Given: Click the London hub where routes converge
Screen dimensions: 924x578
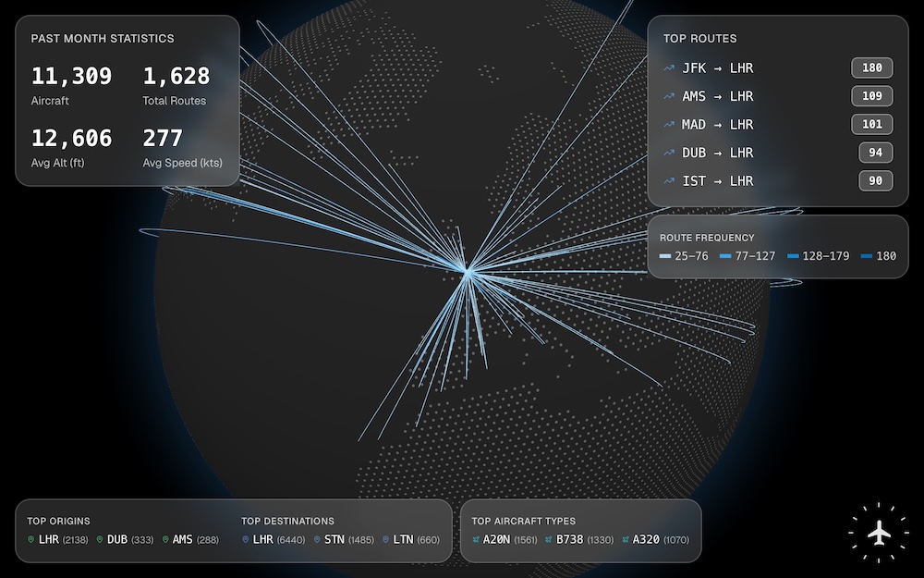Looking at the screenshot, I should 468,272.
